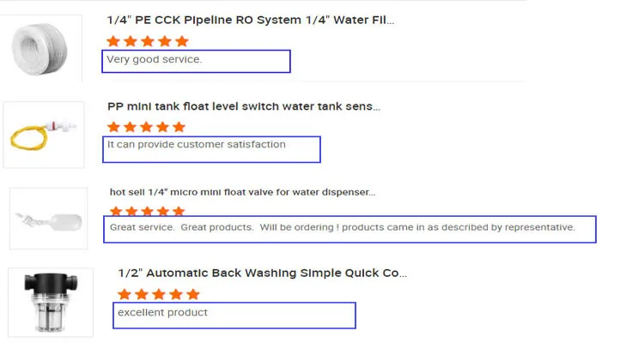The width and height of the screenshot is (644, 343).
Task: Click fifth star of Automatic Back Washing rating
Action: pos(193,294)
